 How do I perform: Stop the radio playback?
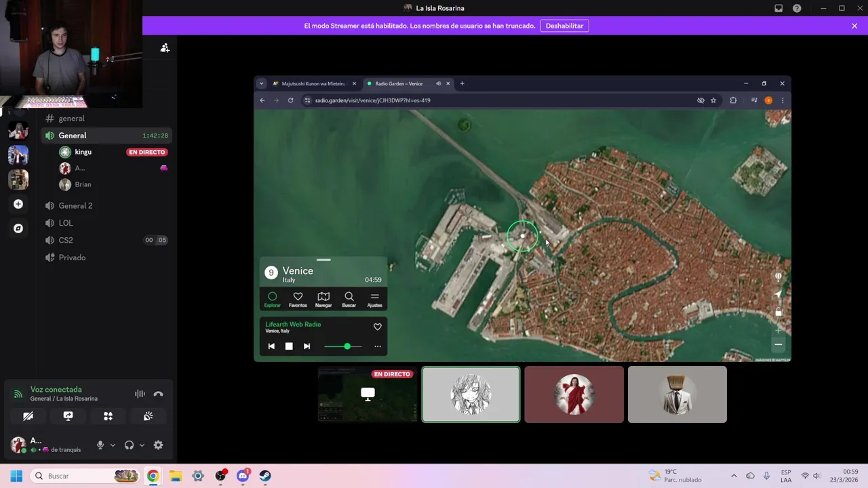[x=289, y=346]
